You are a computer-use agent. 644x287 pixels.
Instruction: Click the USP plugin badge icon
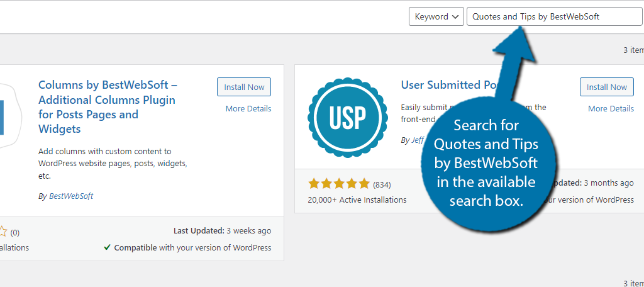[x=347, y=118]
